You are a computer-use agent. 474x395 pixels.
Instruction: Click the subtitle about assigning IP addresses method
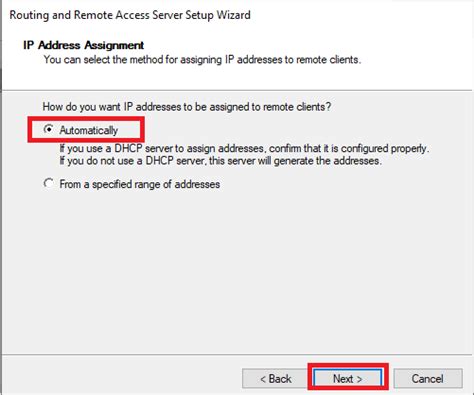coord(202,60)
